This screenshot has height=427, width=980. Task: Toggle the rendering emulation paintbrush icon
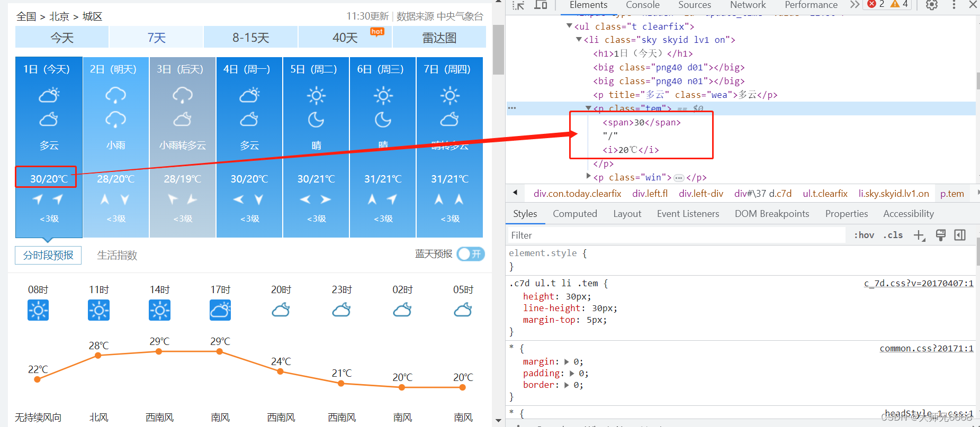pyautogui.click(x=941, y=235)
